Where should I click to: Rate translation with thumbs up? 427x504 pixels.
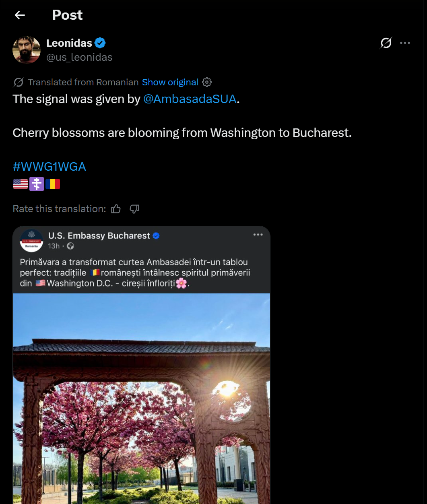(116, 209)
